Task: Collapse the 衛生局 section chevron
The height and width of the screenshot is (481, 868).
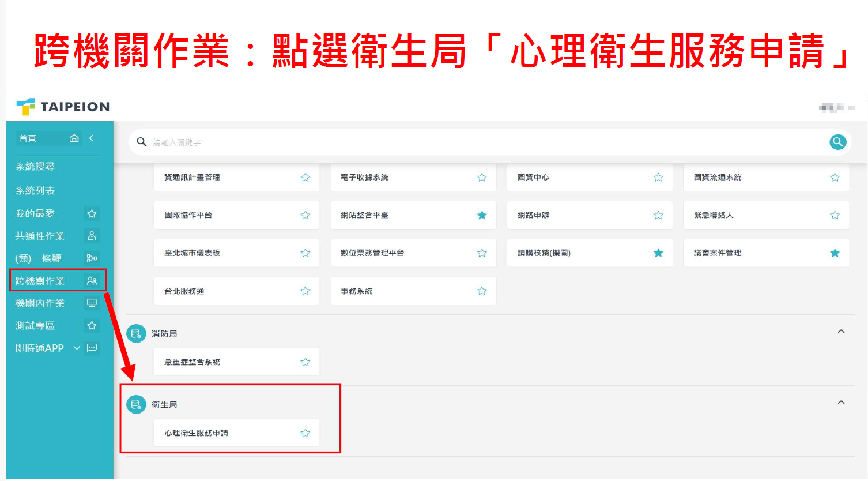Action: tap(841, 403)
